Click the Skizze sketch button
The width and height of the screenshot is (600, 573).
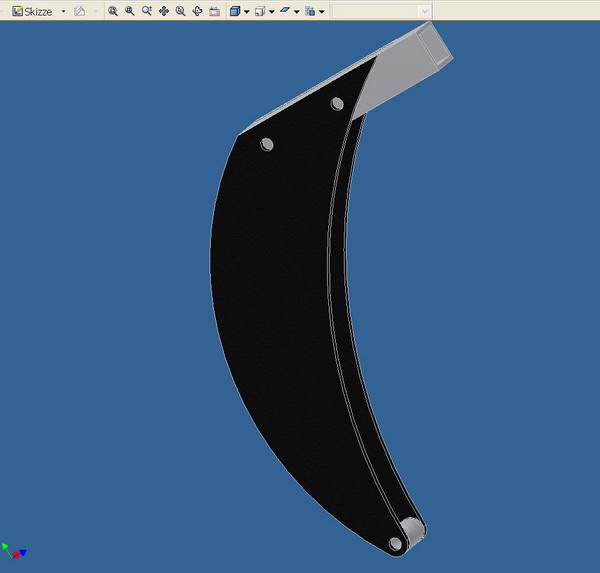click(x=32, y=11)
